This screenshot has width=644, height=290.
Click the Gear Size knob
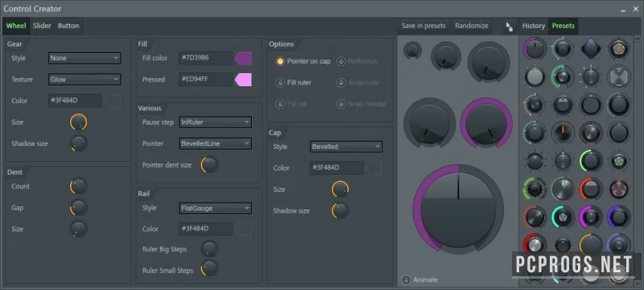78,122
